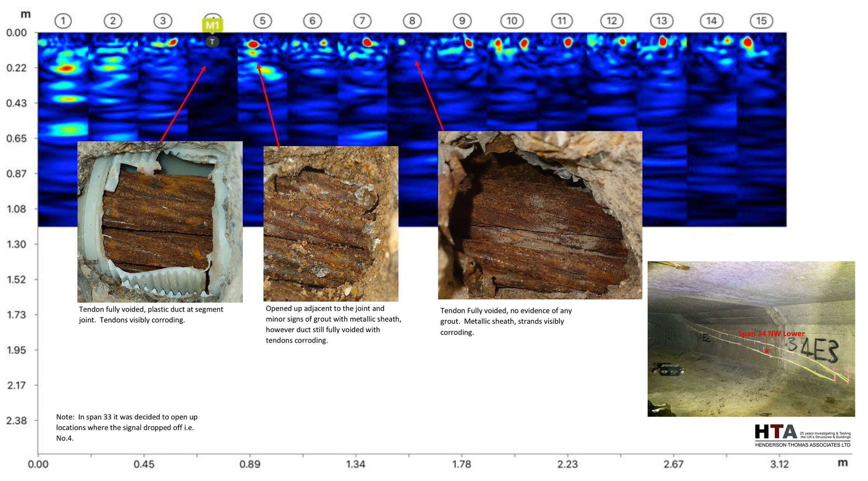Select scan position marker 7

pos(362,21)
